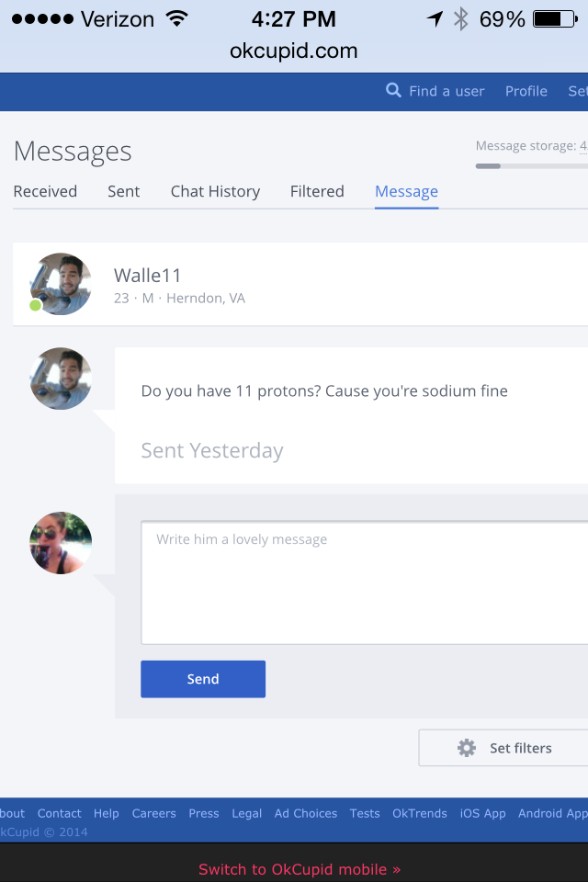Open the Set filters button
Image resolution: width=588 pixels, height=882 pixels.
click(x=503, y=748)
